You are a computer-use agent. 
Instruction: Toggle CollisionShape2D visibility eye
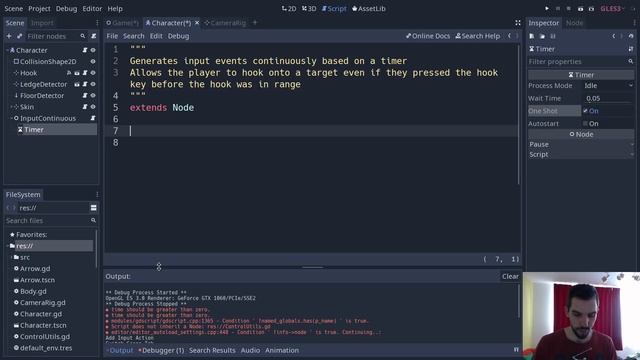93,62
